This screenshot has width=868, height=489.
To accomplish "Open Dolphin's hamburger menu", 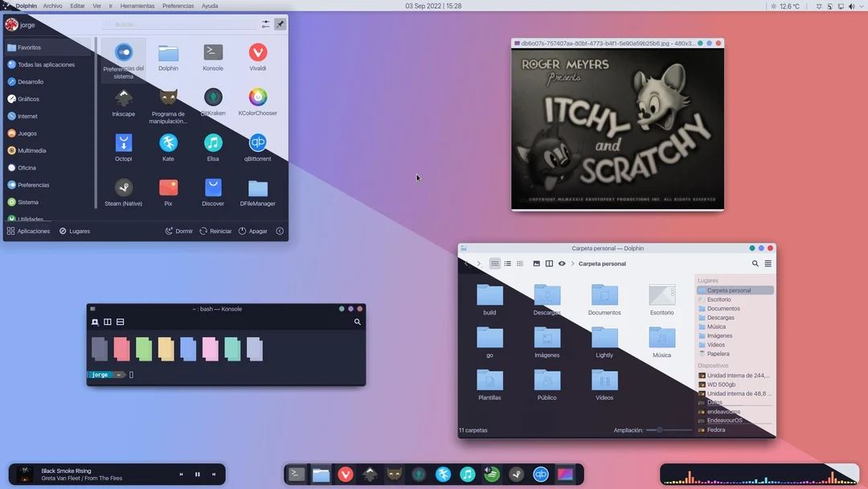I will 768,263.
